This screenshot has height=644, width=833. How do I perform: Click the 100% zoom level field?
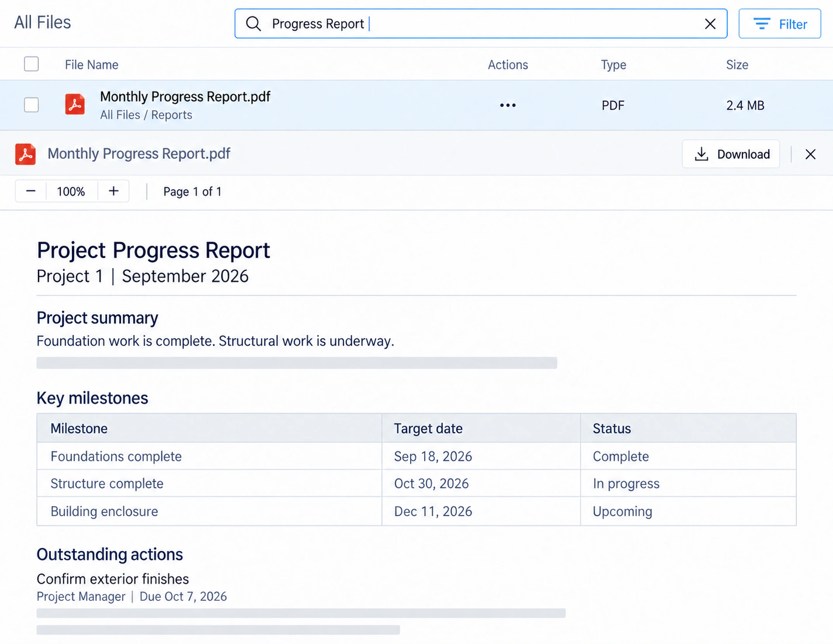71,192
